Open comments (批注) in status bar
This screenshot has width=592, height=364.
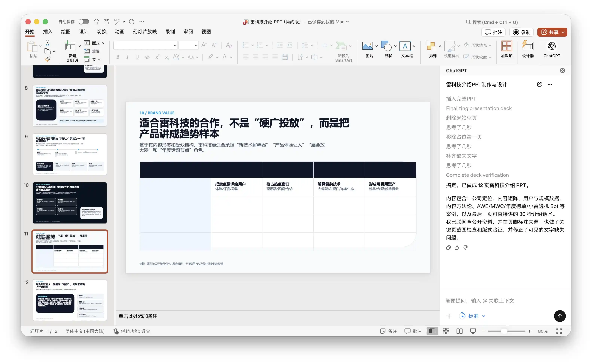pyautogui.click(x=413, y=331)
